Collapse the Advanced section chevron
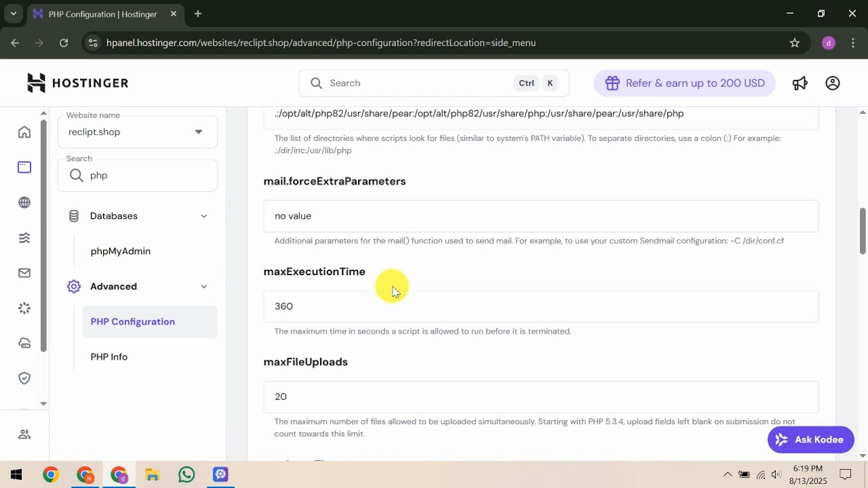The image size is (868, 488). pyautogui.click(x=204, y=287)
